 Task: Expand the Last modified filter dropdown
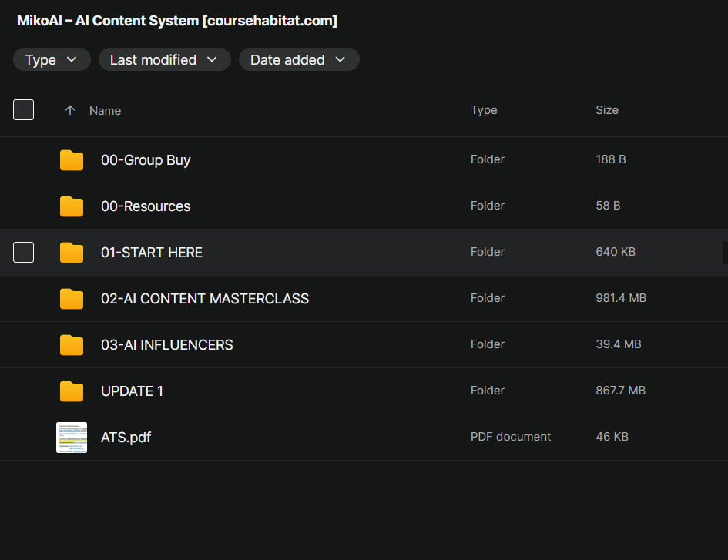(x=164, y=59)
